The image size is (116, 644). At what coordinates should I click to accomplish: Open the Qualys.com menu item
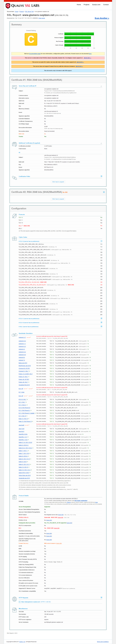coord(96,5)
